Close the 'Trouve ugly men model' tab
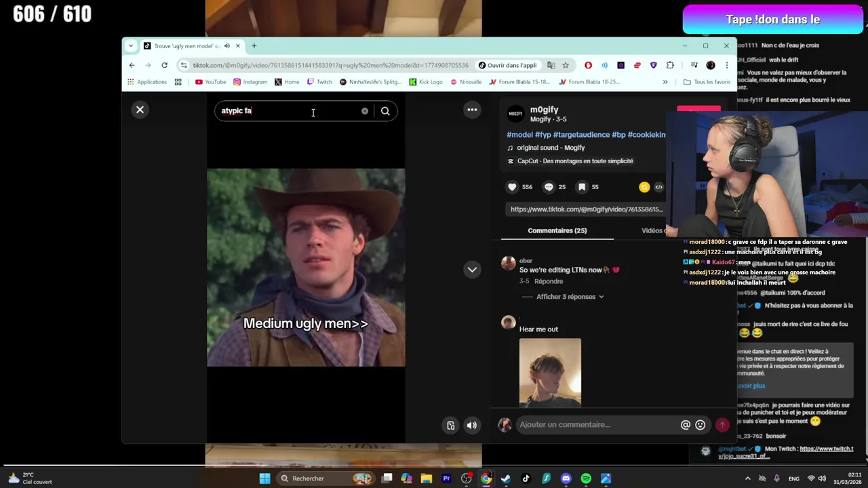Image resolution: width=868 pixels, height=488 pixels. point(238,46)
